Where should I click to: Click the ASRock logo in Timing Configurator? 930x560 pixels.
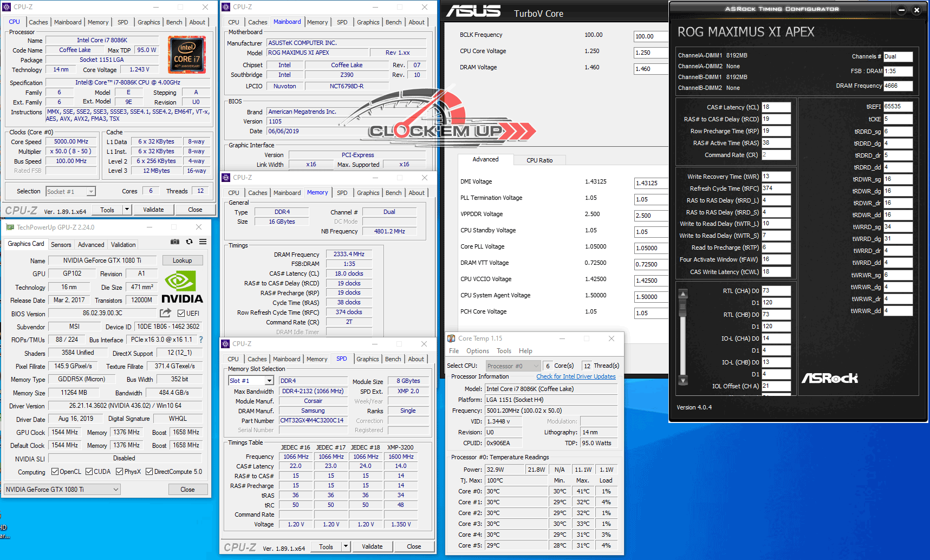click(x=829, y=378)
